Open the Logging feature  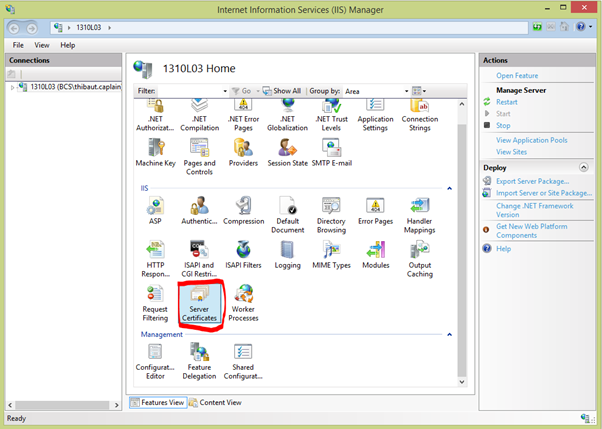pyautogui.click(x=288, y=255)
